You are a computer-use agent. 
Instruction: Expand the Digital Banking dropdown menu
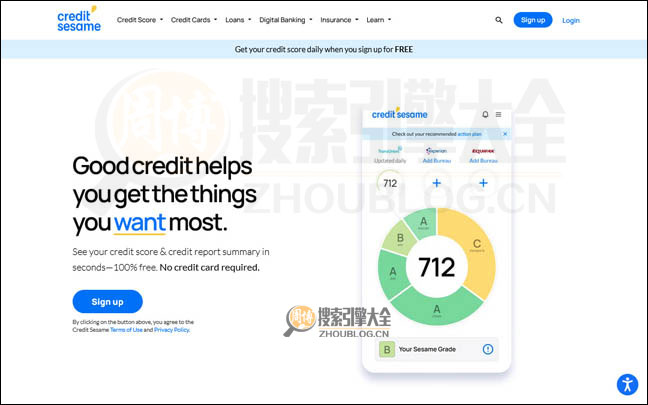(x=286, y=20)
